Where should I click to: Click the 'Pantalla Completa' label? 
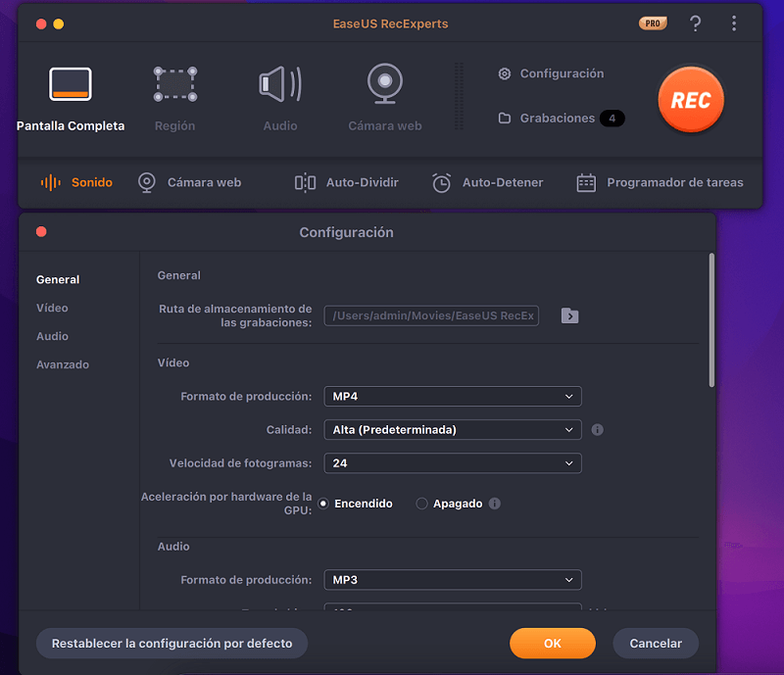tap(71, 126)
